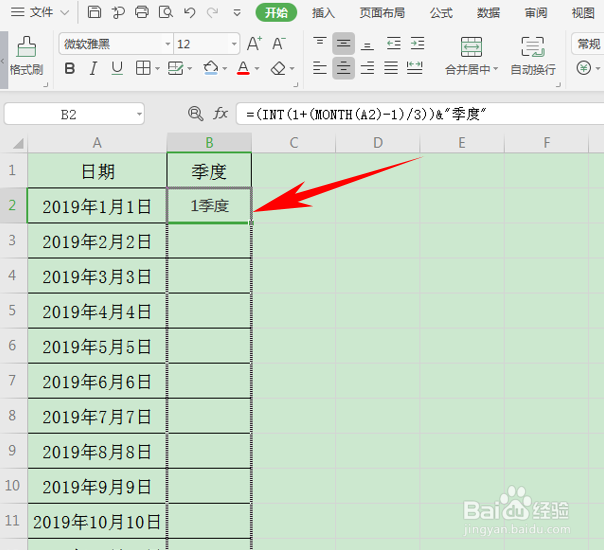The image size is (604, 550).
Task: Decrease font size with A- icon
Action: (279, 43)
